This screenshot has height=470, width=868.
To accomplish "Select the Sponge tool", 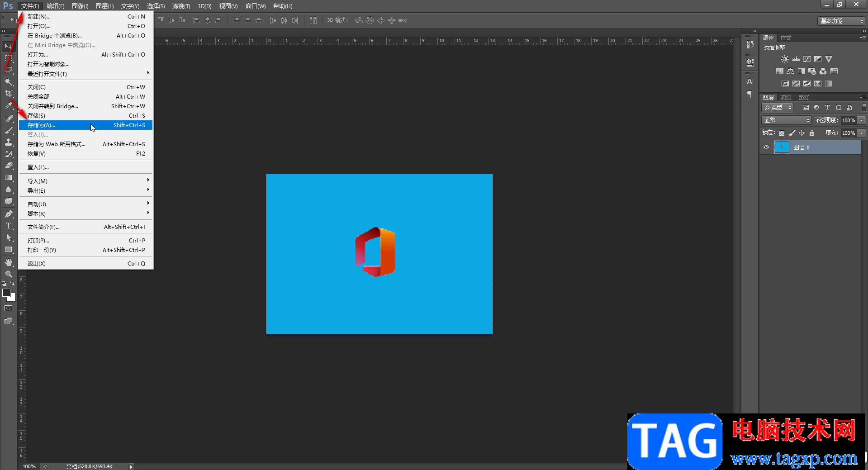I will point(8,201).
